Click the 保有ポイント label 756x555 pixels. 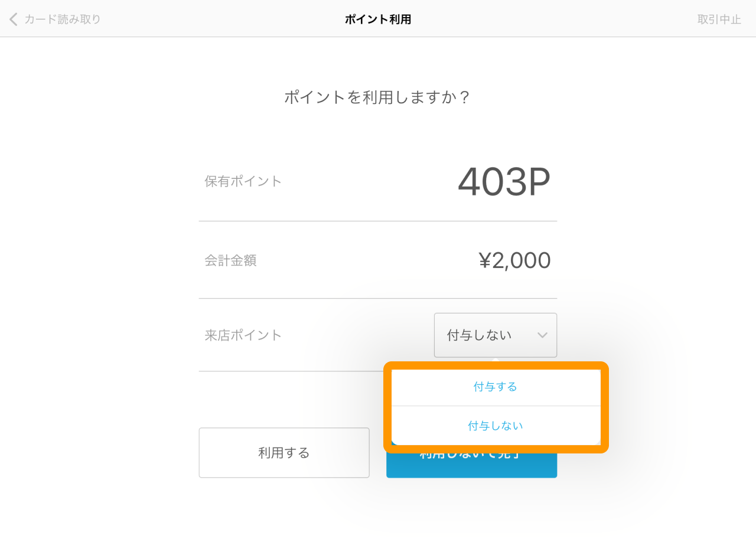243,181
